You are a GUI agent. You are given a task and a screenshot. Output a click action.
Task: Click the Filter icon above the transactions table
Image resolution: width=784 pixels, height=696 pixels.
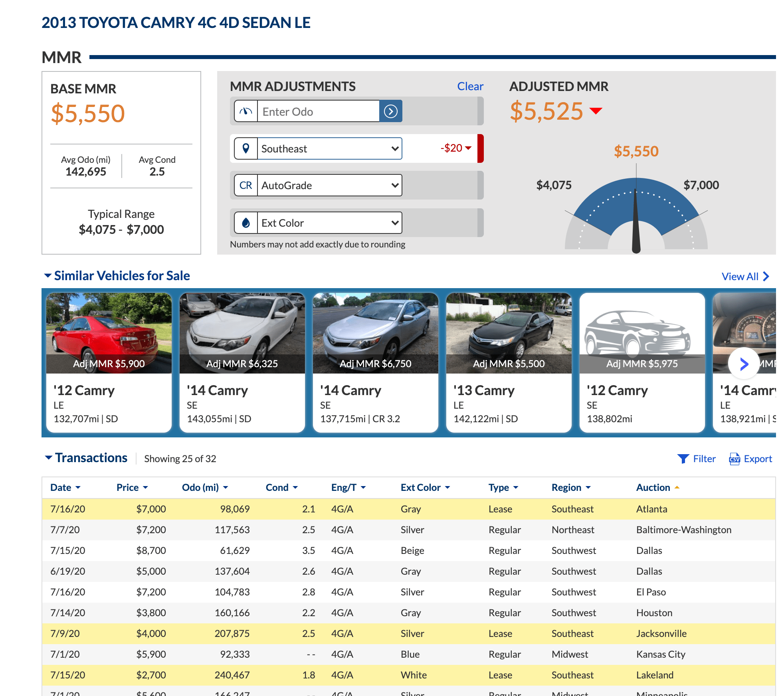683,459
